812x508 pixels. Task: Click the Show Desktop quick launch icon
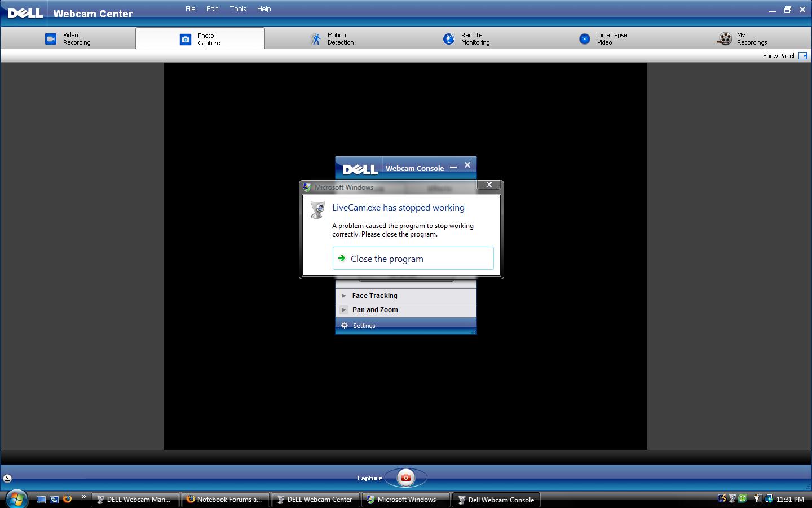[x=41, y=500]
